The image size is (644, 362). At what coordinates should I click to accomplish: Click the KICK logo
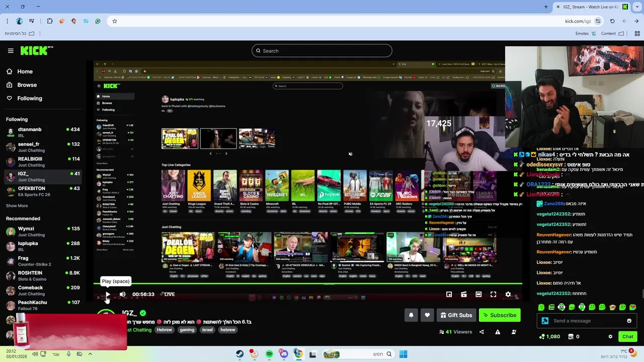(x=36, y=50)
